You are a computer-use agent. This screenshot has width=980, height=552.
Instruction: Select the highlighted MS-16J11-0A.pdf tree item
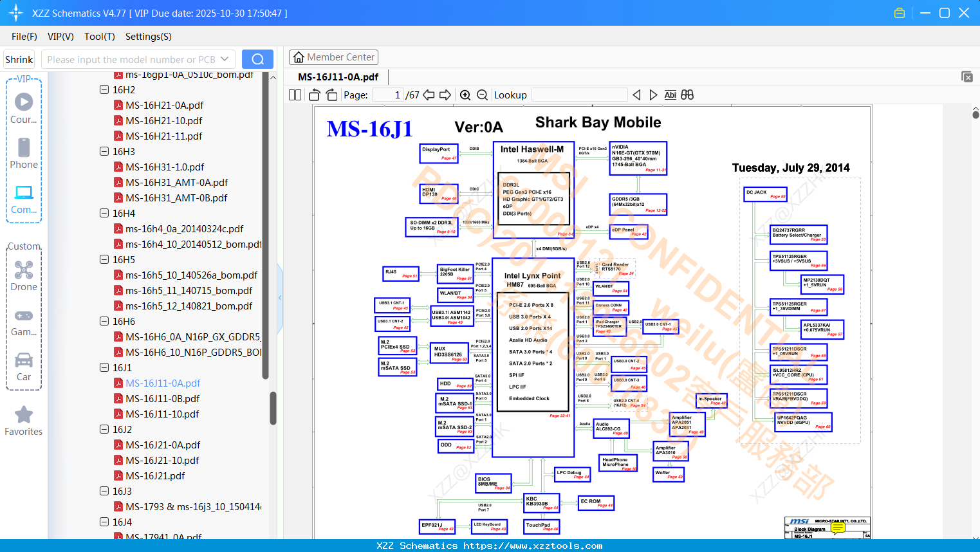click(162, 383)
